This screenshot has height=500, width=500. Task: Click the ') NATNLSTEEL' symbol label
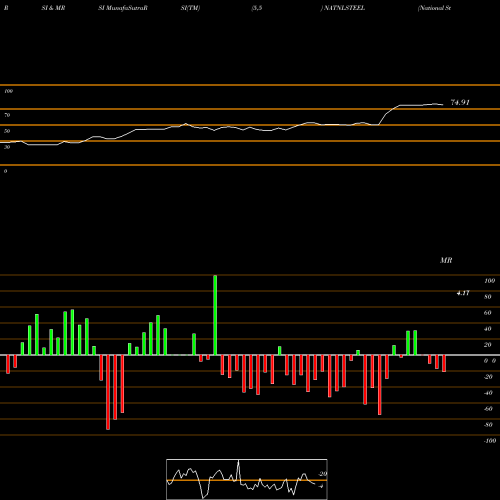tap(343, 8)
